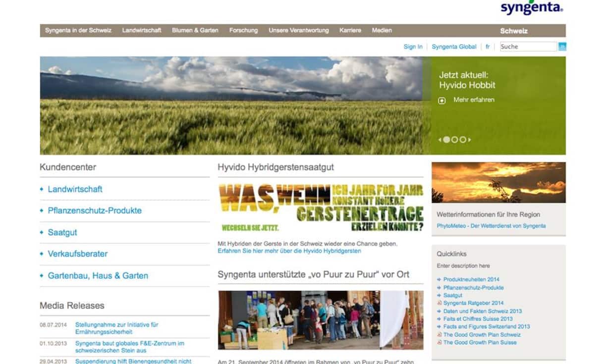Open PDF icon for Syngenta Ratgeber 2014
This screenshot has height=364, width=607.
pos(439,303)
